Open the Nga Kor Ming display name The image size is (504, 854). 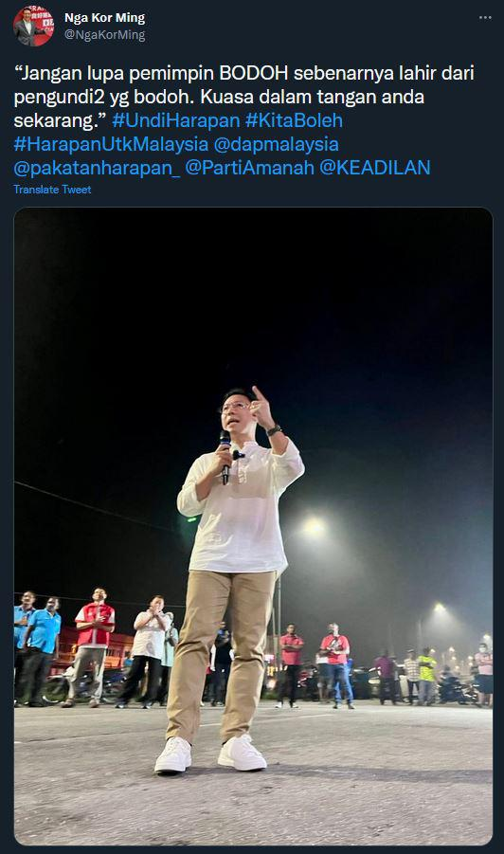pyautogui.click(x=104, y=18)
